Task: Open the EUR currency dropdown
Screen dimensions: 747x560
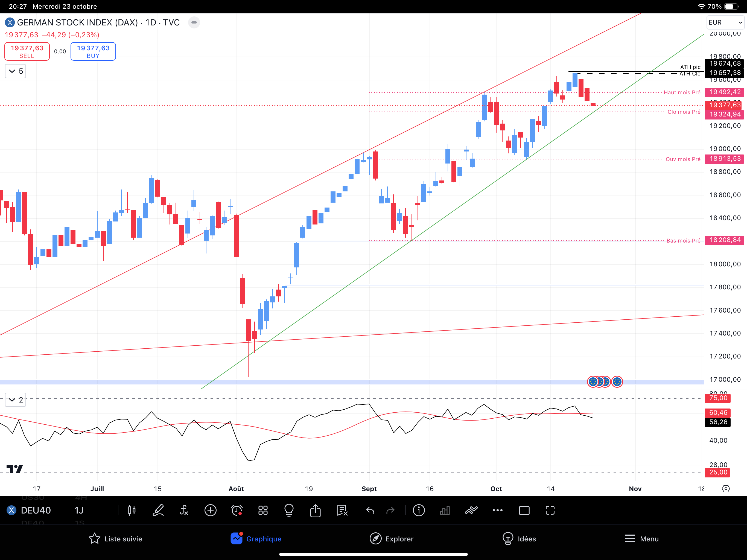Action: [725, 23]
